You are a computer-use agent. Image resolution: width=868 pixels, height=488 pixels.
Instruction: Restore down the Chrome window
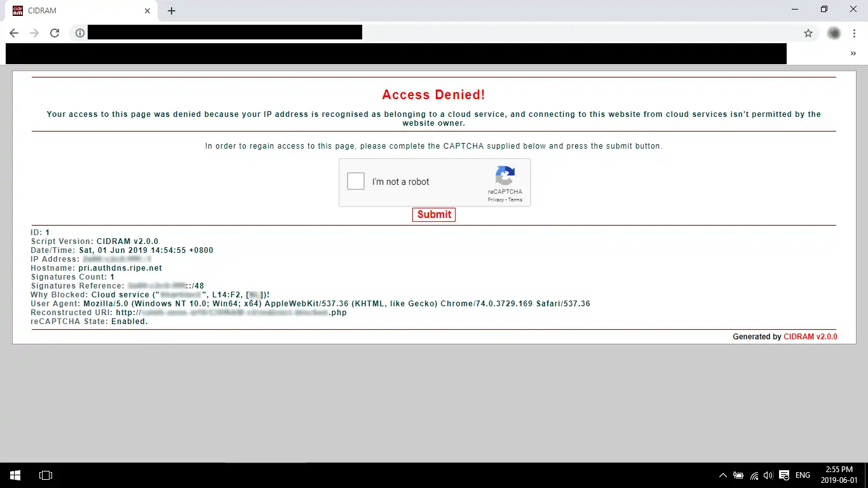click(x=824, y=10)
